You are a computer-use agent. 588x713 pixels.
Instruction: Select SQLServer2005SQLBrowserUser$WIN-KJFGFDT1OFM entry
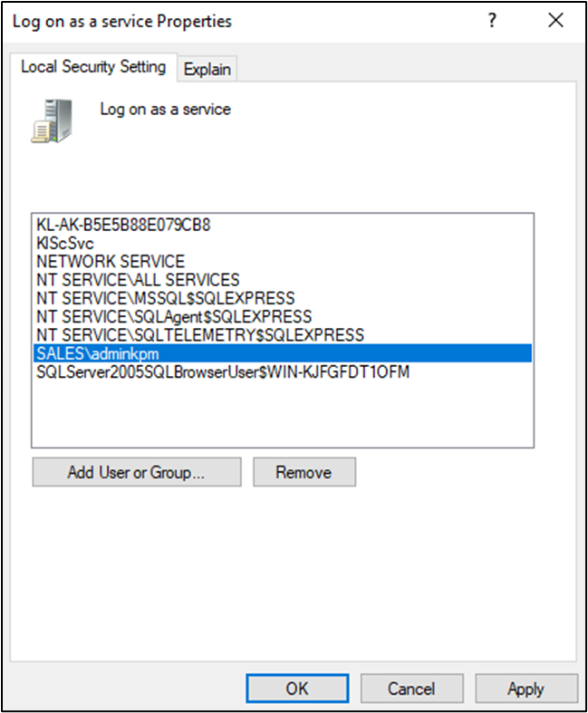tap(223, 372)
